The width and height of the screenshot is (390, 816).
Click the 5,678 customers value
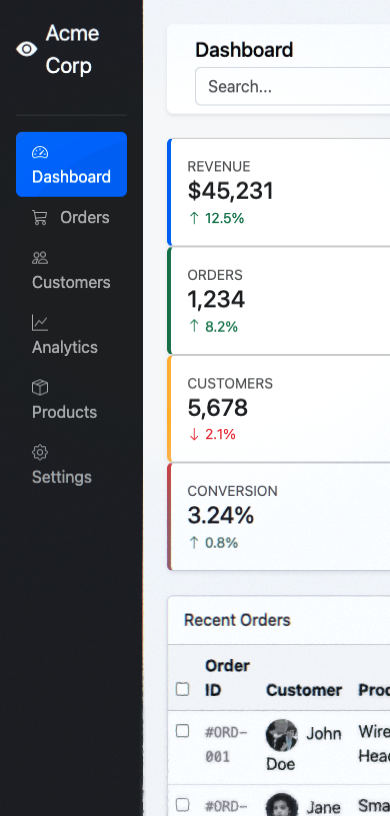(x=218, y=408)
